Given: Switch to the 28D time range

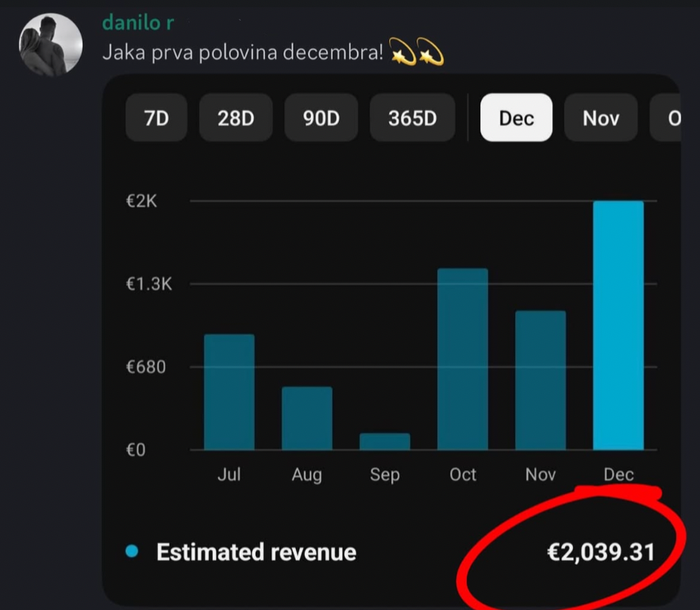Looking at the screenshot, I should point(236,117).
